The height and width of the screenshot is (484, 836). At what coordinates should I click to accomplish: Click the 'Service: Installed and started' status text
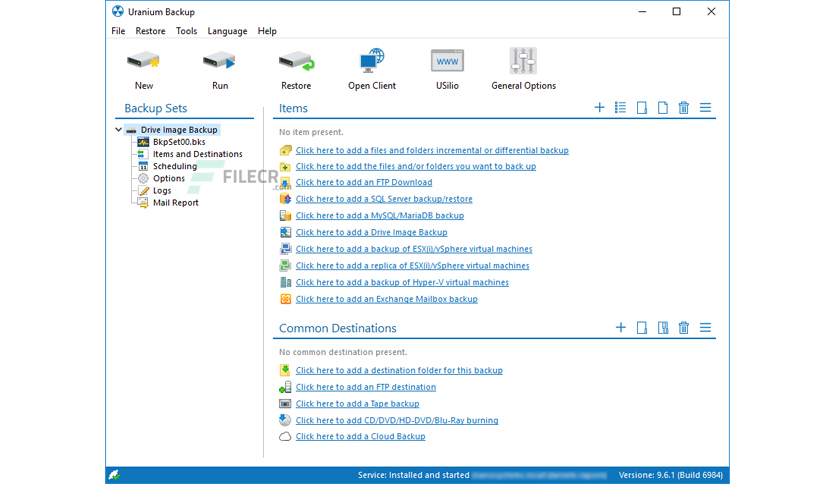click(x=413, y=475)
